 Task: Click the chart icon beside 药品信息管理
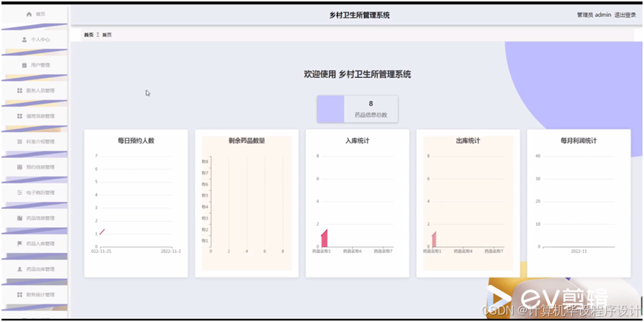[19, 218]
